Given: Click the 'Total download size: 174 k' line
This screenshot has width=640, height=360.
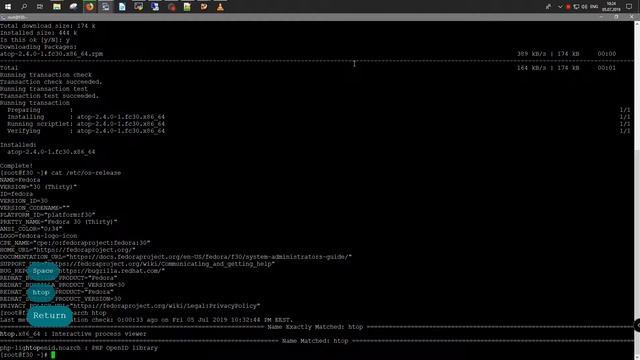Looking at the screenshot, I should (48, 26).
